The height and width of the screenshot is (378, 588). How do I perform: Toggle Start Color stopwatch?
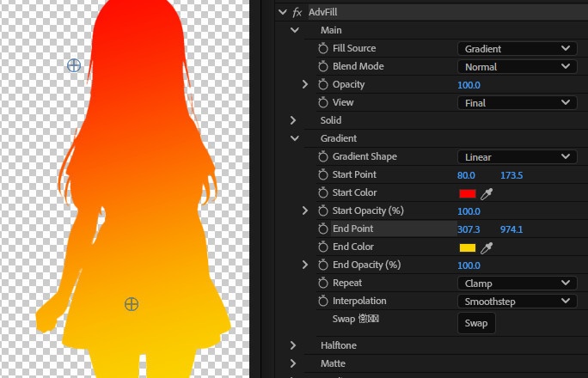323,192
